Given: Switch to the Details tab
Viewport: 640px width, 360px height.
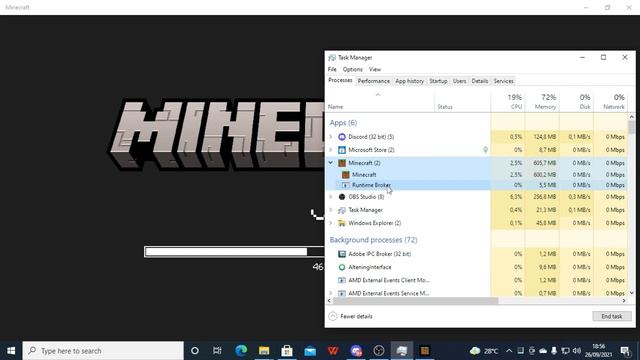Looking at the screenshot, I should pos(480,81).
